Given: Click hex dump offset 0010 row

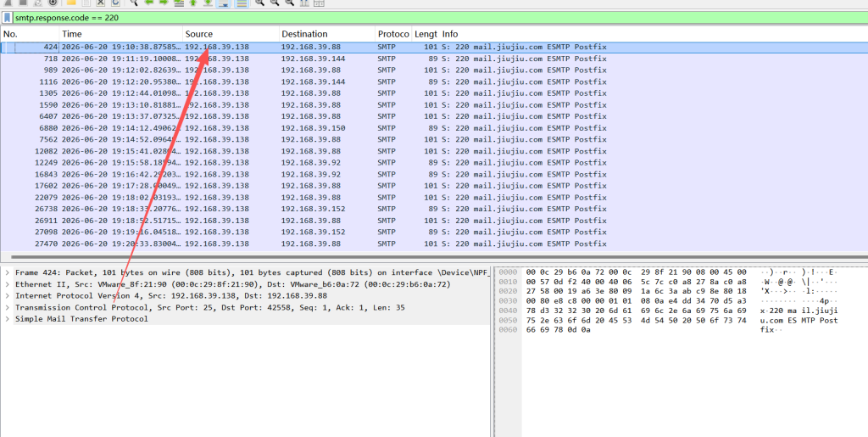Looking at the screenshot, I should click(668, 282).
